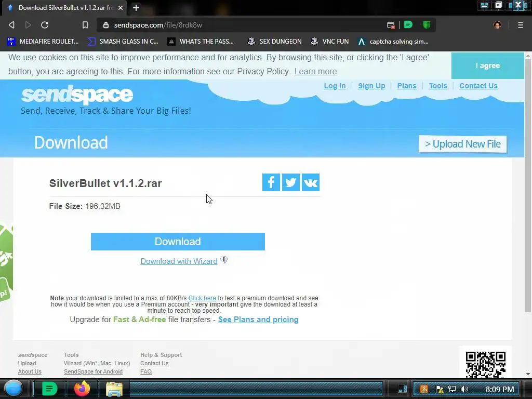Click the 'Click here' premium test link
This screenshot has height=399, width=532.
click(202, 298)
